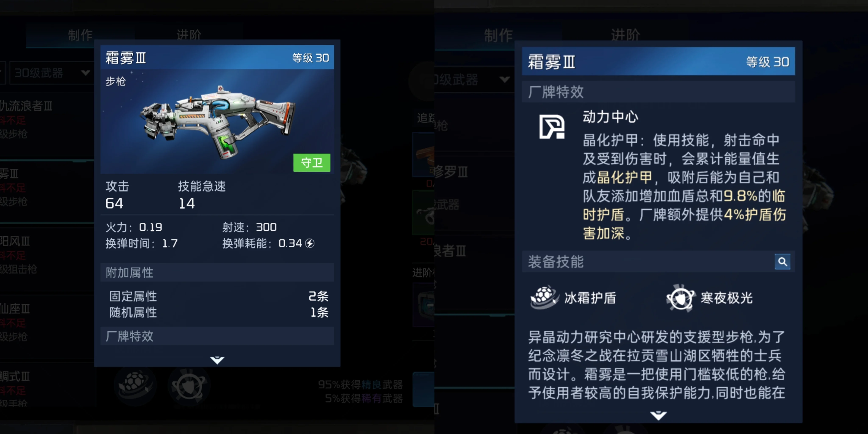
Task: Switch to the right 进阶 tab
Action: tap(625, 35)
